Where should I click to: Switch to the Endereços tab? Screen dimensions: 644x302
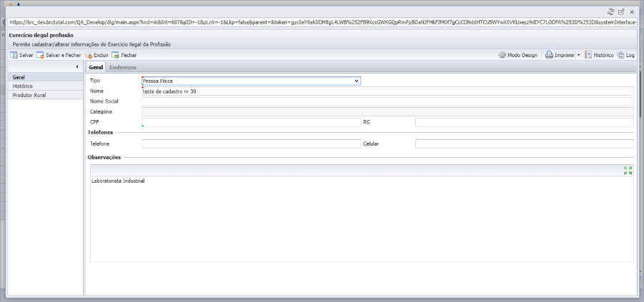point(123,67)
